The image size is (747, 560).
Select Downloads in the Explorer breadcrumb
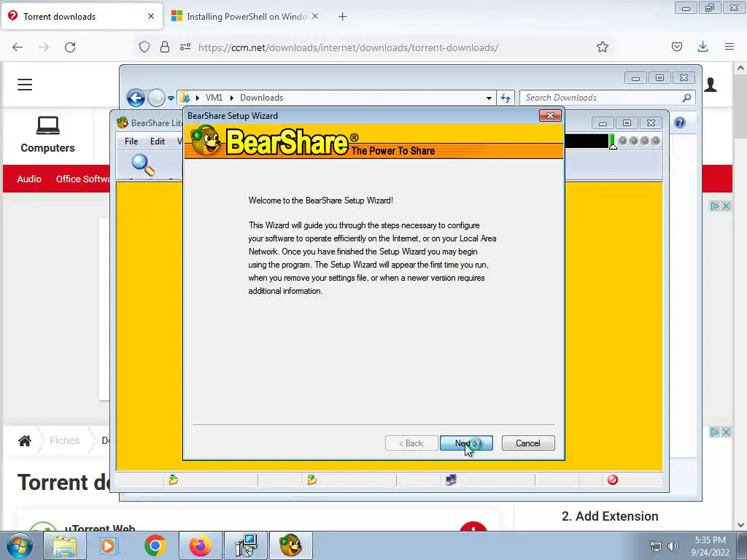(x=262, y=98)
